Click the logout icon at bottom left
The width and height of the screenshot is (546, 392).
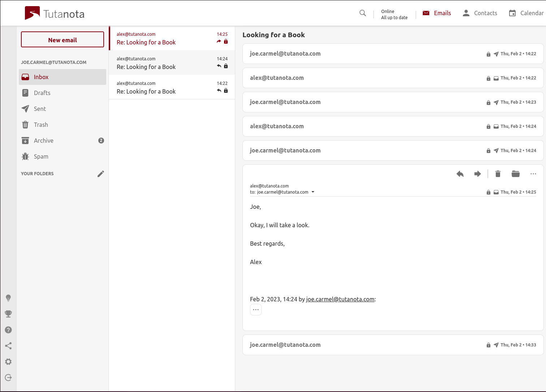[8, 378]
